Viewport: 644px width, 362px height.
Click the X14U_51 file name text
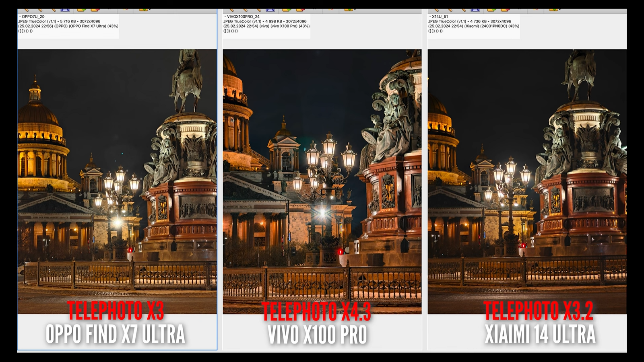click(440, 17)
